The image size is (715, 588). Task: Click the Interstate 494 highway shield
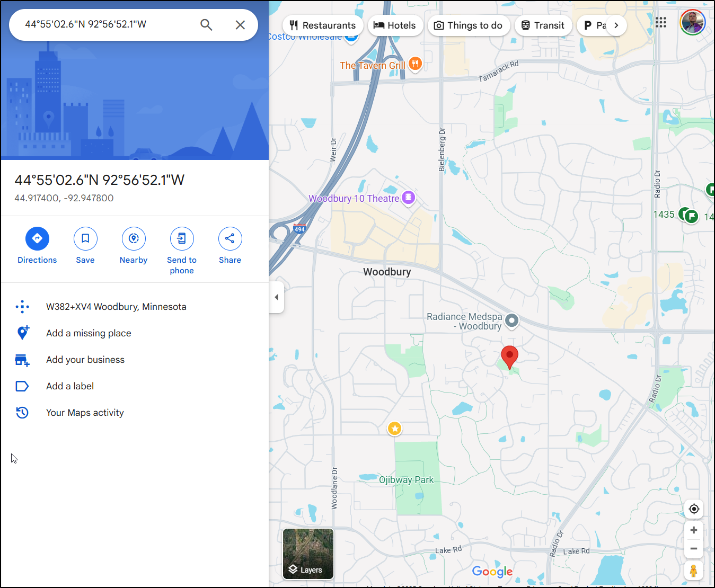click(x=299, y=229)
